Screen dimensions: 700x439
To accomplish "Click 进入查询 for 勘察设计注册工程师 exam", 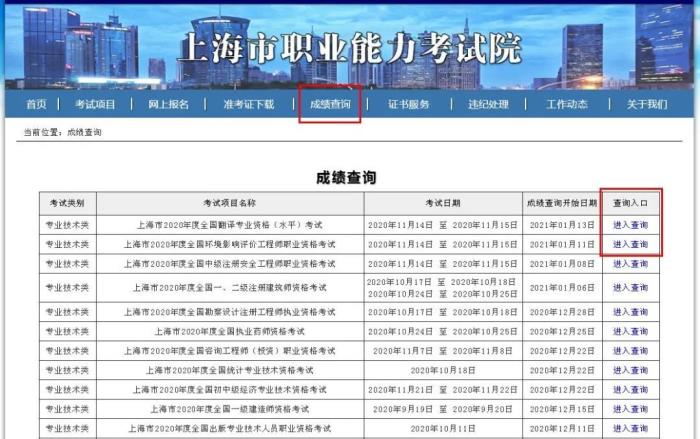I will pos(630,312).
